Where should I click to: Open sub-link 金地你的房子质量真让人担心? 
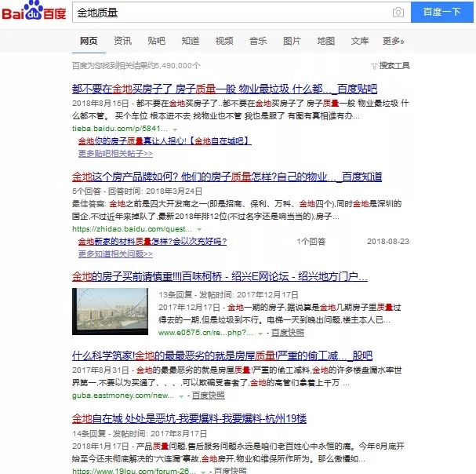165,140
